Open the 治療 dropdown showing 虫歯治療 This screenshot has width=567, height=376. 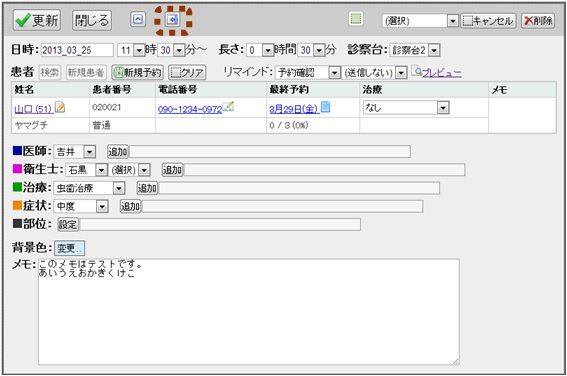tap(89, 188)
